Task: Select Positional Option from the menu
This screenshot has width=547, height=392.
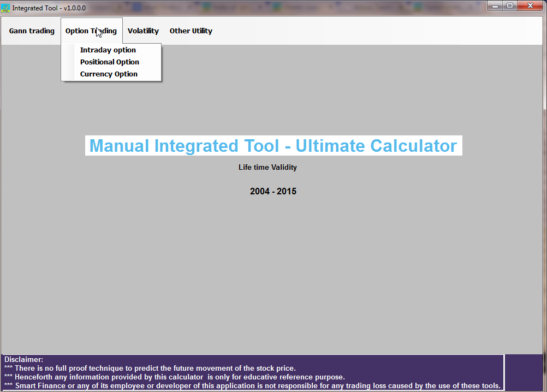Action: point(109,62)
